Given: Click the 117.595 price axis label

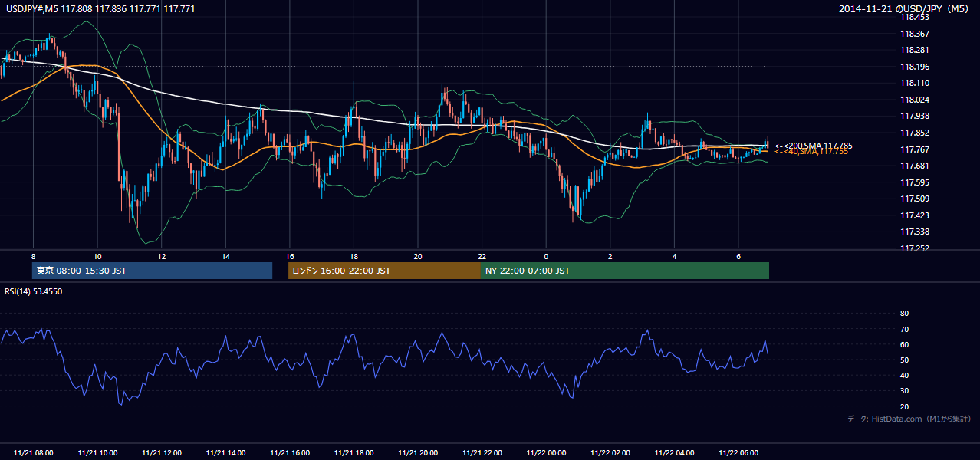Looking at the screenshot, I should tap(914, 182).
